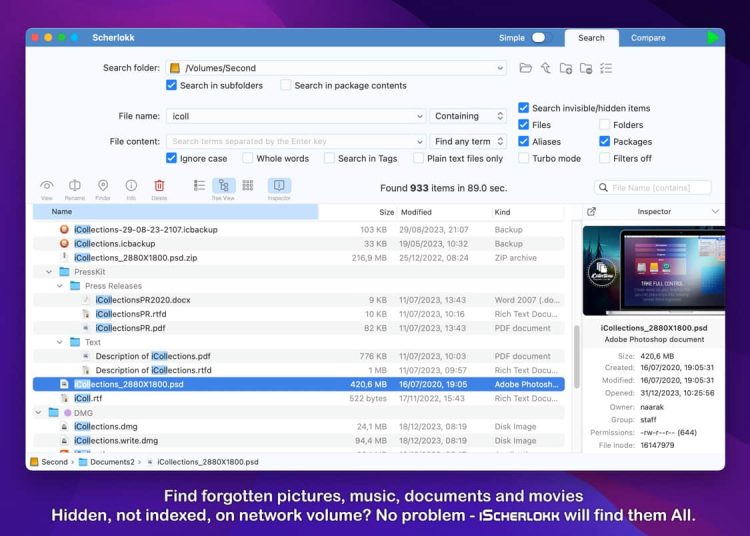The height and width of the screenshot is (536, 750).
Task: Open the browse folder icon
Action: [526, 68]
